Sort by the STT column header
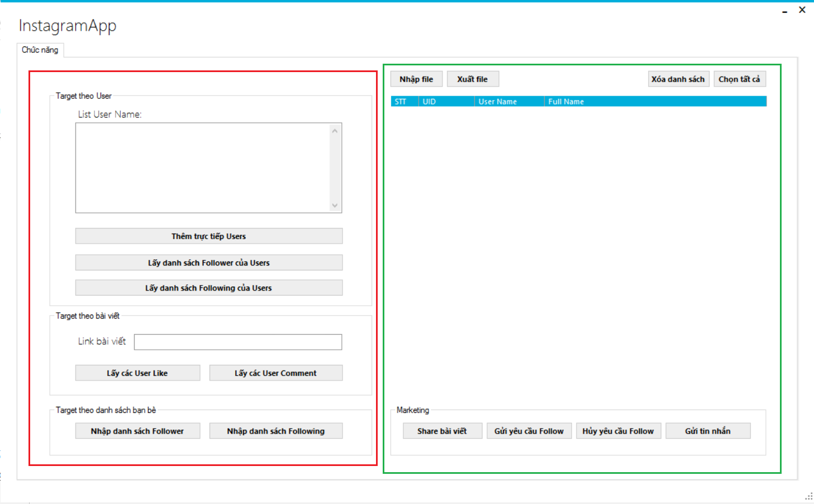Viewport: 814px width, 504px height. click(x=404, y=101)
